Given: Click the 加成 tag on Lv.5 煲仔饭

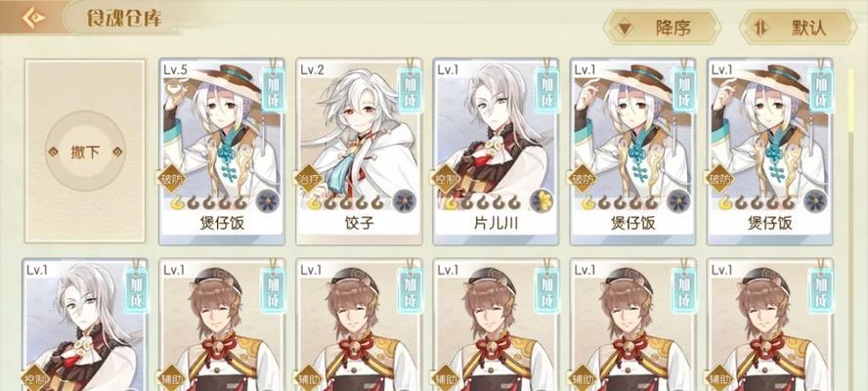Looking at the screenshot, I should pos(273,90).
